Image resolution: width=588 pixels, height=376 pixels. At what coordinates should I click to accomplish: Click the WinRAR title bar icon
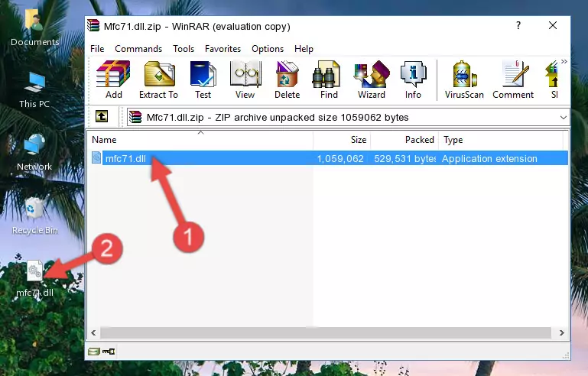point(94,26)
